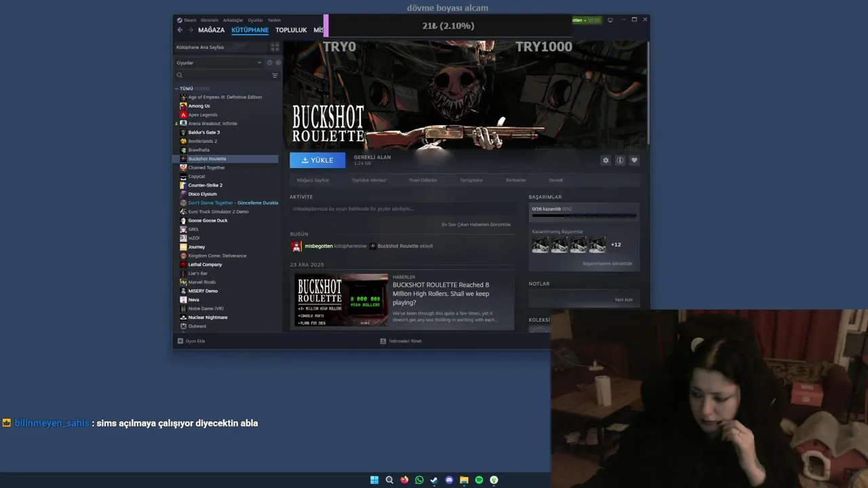Click Başarımlarını Görüntüle link

point(608,264)
